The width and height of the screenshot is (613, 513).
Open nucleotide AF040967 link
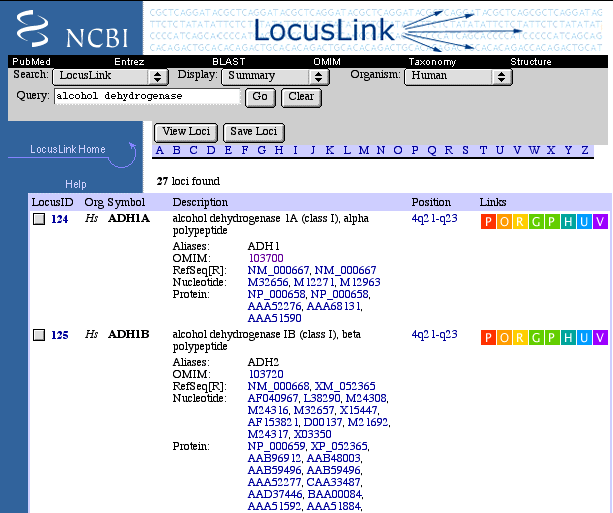coord(273,398)
